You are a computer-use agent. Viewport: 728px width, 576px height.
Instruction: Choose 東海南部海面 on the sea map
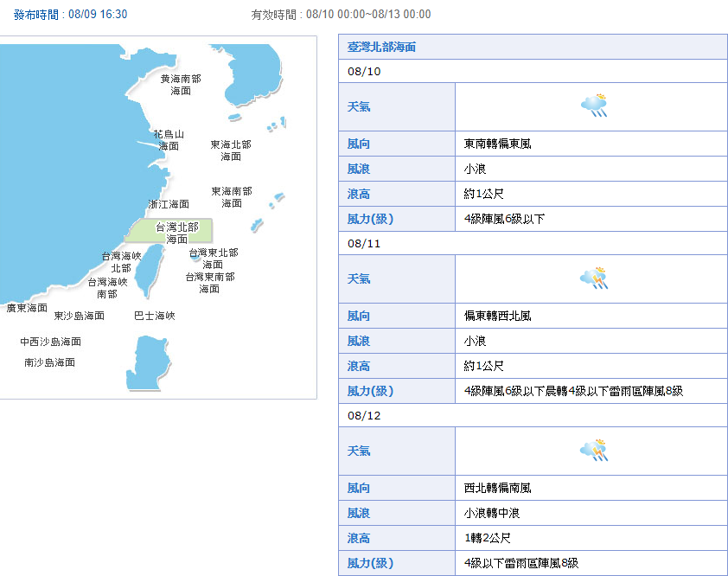232,197
